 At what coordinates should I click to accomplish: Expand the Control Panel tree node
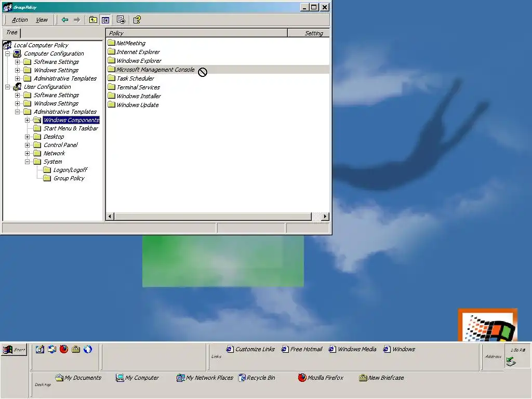point(27,145)
